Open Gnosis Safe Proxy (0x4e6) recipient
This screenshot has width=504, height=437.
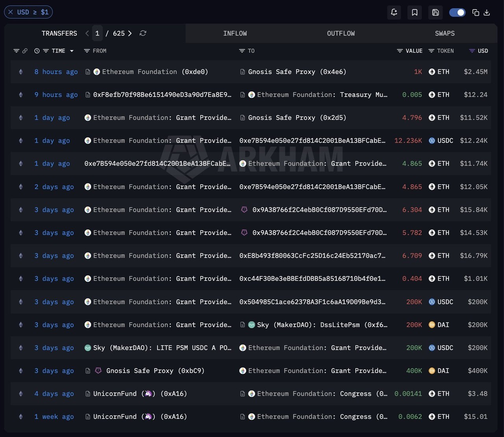[297, 72]
